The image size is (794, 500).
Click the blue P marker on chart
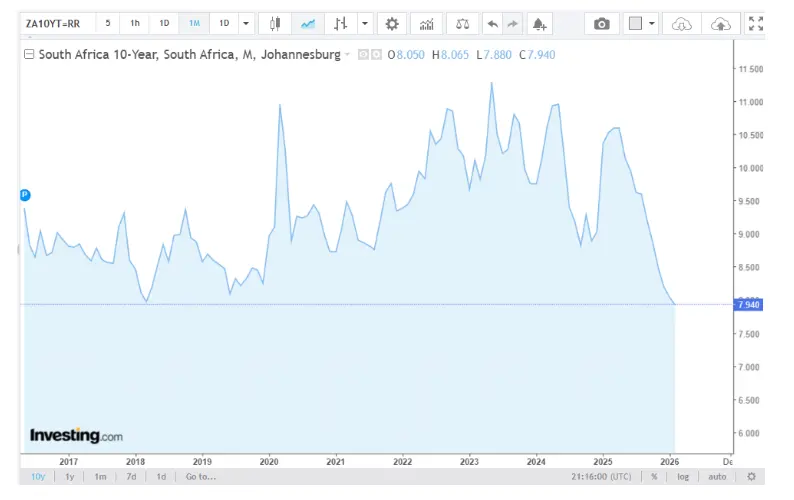pyautogui.click(x=25, y=195)
